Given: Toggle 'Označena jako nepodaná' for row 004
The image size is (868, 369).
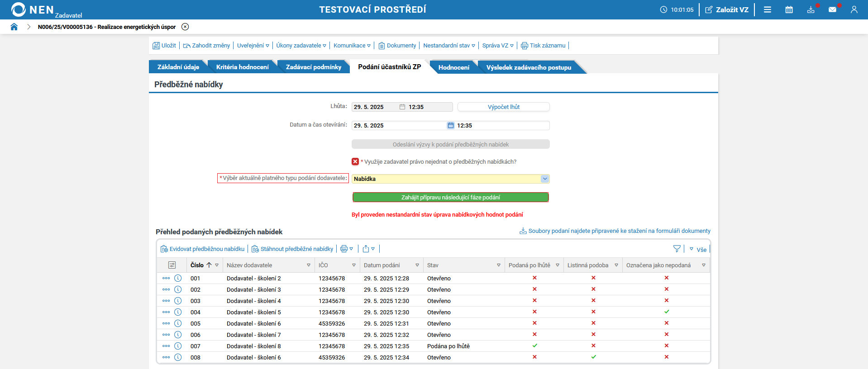Looking at the screenshot, I should [666, 312].
